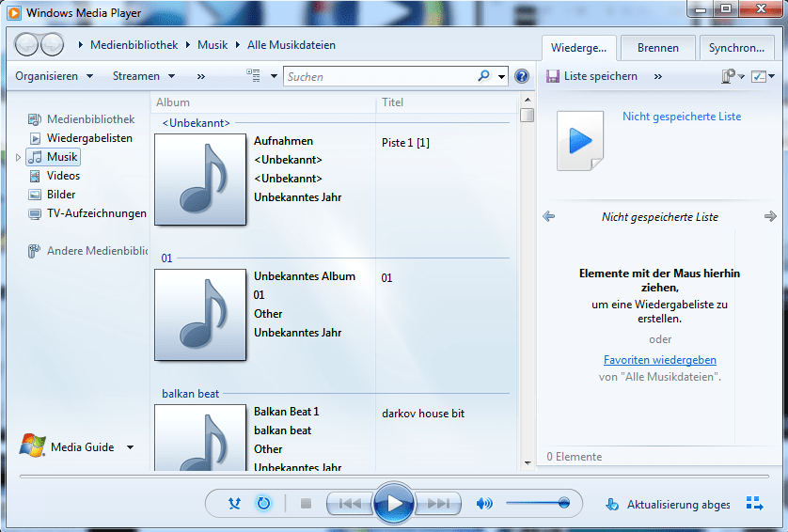Go to previous list with left arrow
This screenshot has height=532, width=788.
click(x=549, y=216)
